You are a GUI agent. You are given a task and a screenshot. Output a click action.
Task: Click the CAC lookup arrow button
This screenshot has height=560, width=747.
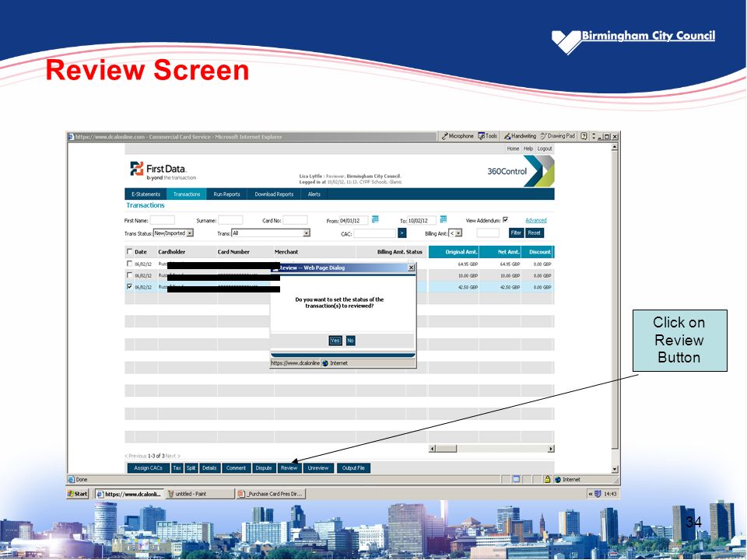402,233
